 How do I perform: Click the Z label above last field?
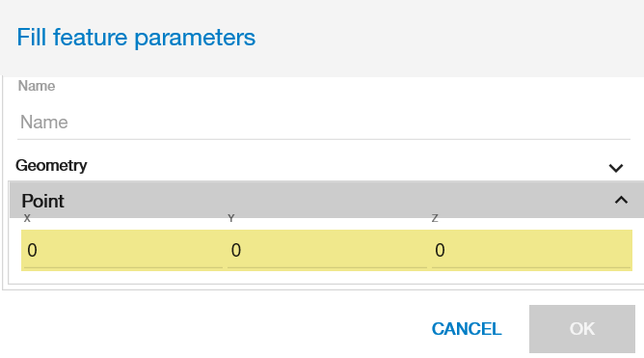(x=435, y=218)
